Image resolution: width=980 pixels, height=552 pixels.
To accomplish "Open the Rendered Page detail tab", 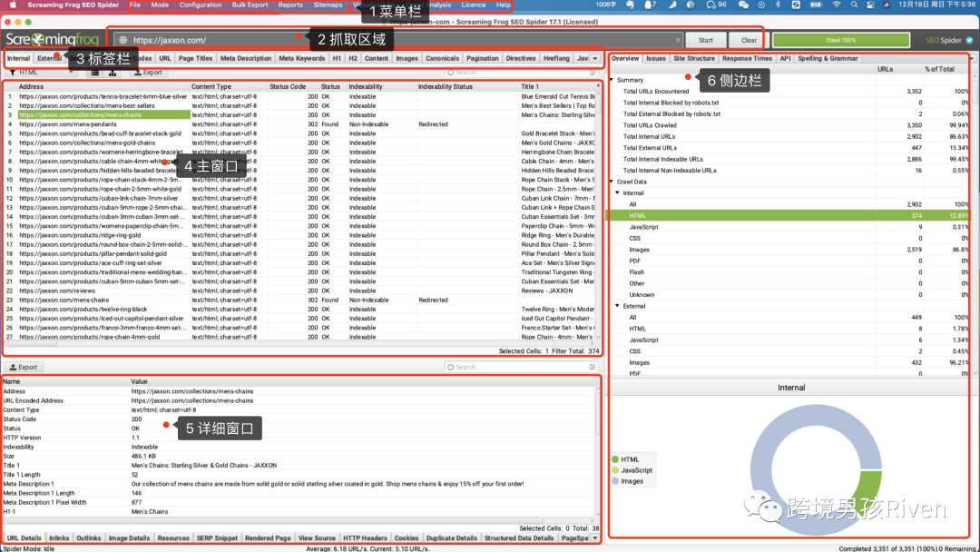I will 268,537.
